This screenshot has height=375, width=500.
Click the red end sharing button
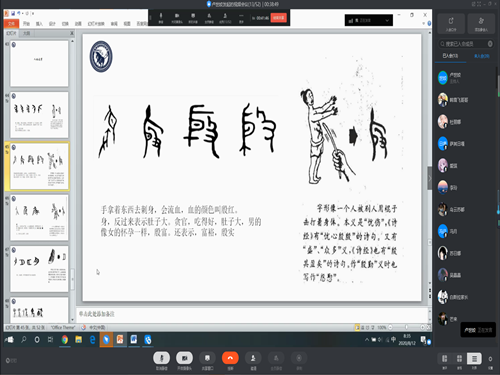coord(279,18)
